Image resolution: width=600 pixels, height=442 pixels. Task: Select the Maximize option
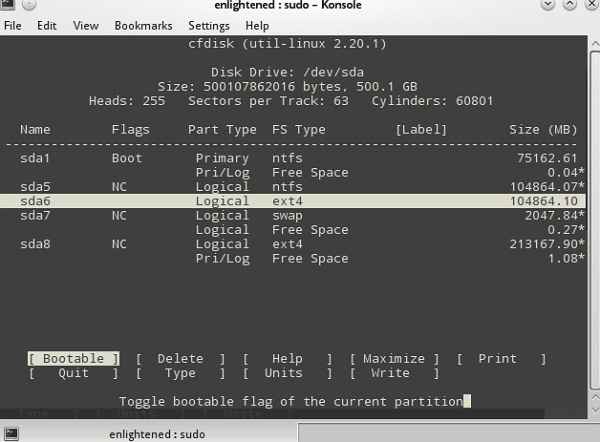tap(394, 359)
